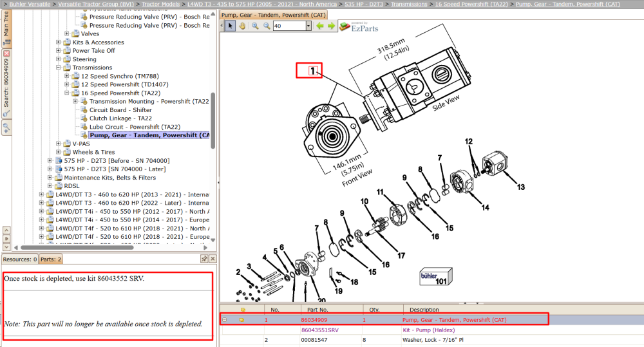Viewport: 644px width, 347px height.
Task: Expand 575 HP - D2T3 [SN 704000 - Later]
Action: click(50, 169)
